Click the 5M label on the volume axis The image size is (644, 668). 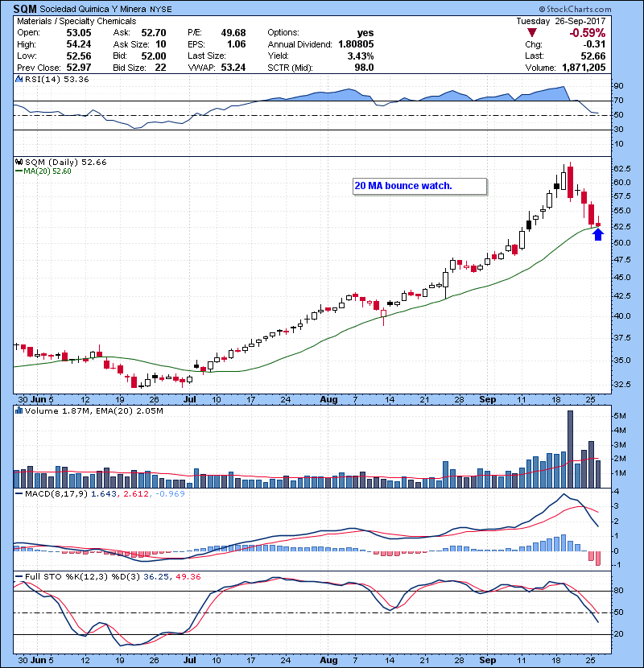coord(620,416)
